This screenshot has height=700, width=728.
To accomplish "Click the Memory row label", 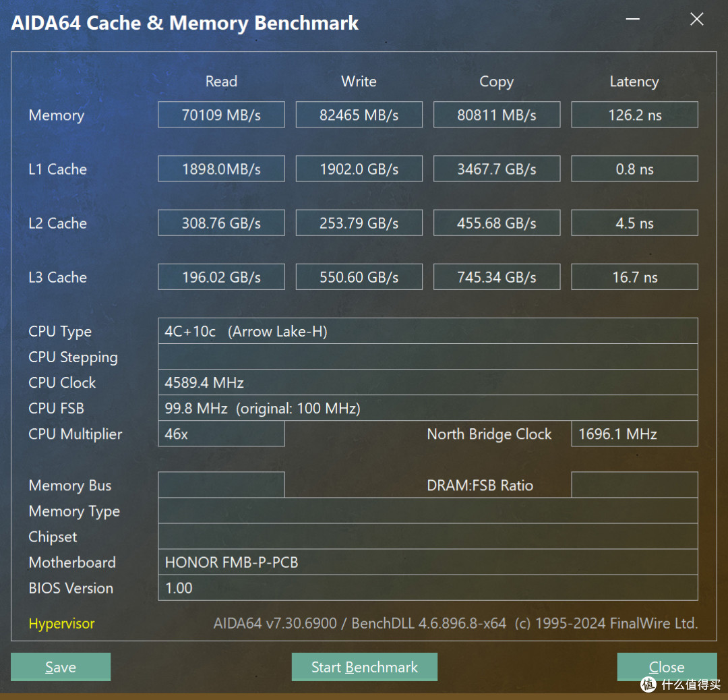I will click(x=56, y=115).
